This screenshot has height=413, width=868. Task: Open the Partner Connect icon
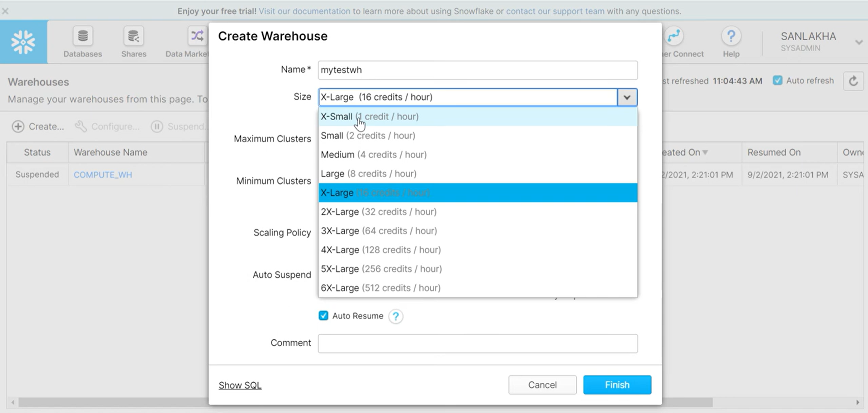coord(674,36)
